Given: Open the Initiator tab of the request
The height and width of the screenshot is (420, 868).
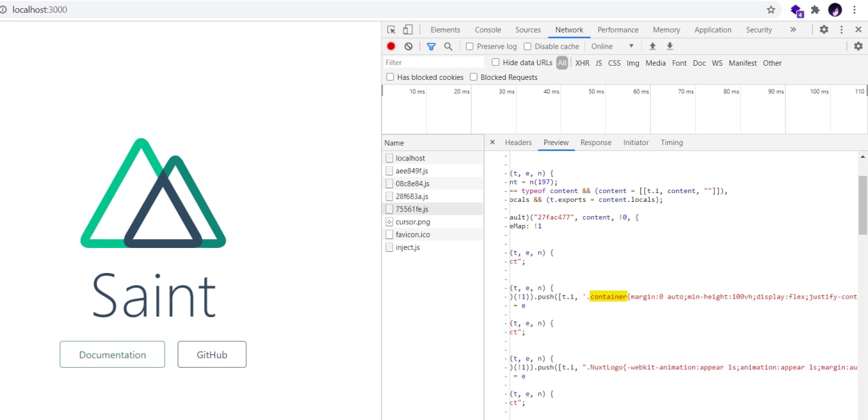Looking at the screenshot, I should coord(635,142).
